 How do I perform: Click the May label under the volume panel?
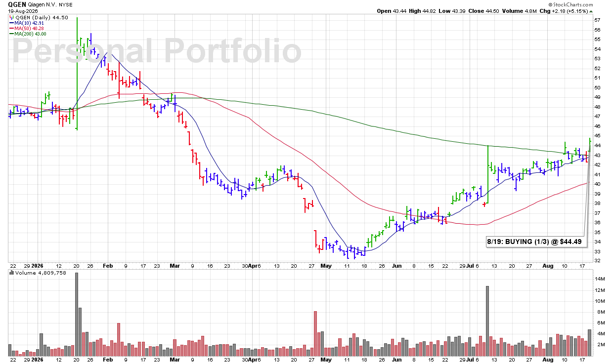pos(326,360)
